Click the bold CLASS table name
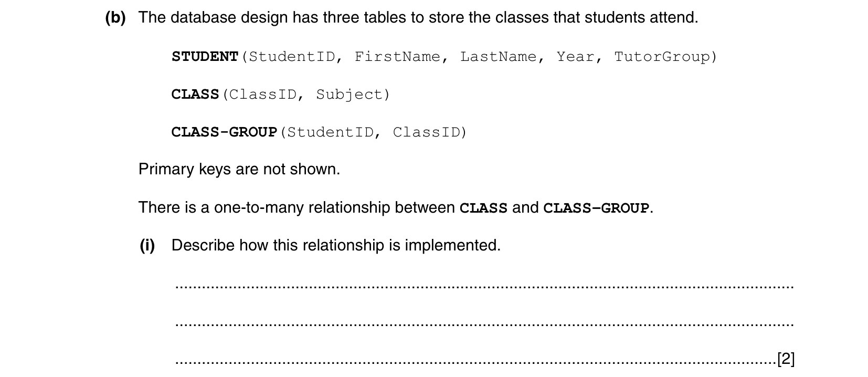868x377 pixels. point(195,95)
